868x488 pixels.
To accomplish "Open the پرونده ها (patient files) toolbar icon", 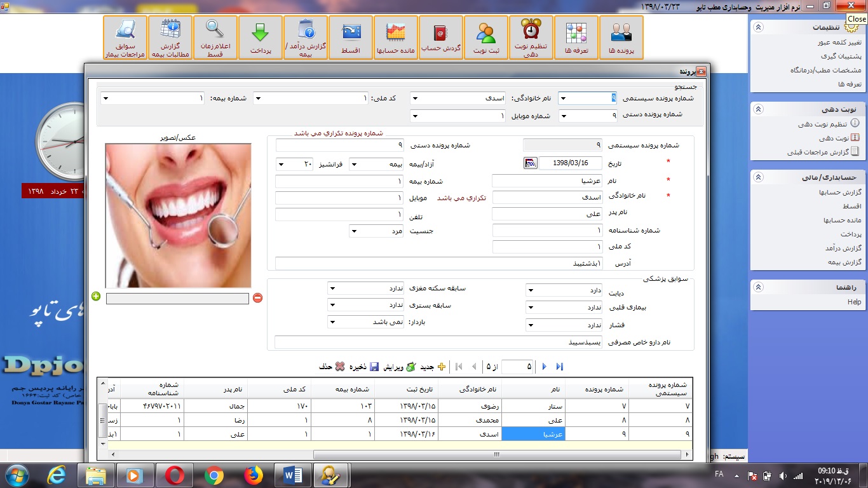I will (x=621, y=37).
